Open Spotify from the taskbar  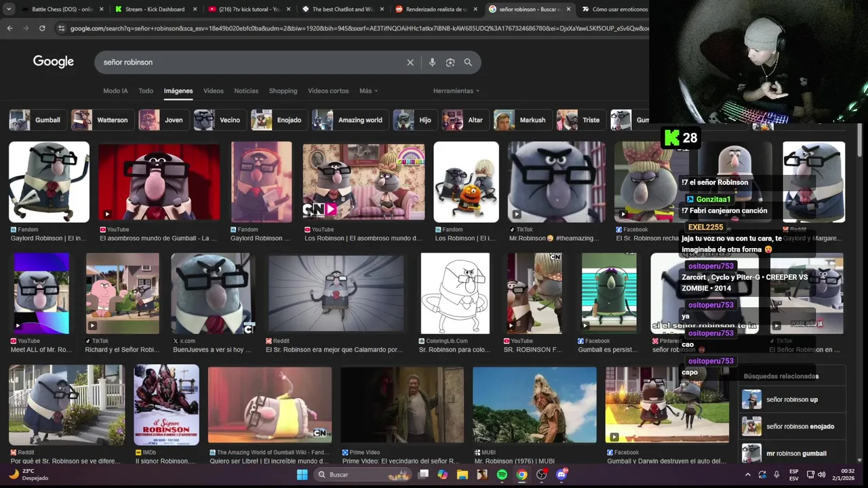point(502,474)
